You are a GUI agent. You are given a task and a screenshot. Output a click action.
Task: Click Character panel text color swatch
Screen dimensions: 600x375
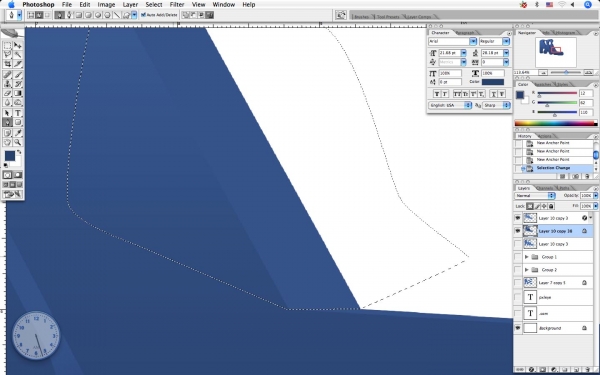tap(493, 82)
